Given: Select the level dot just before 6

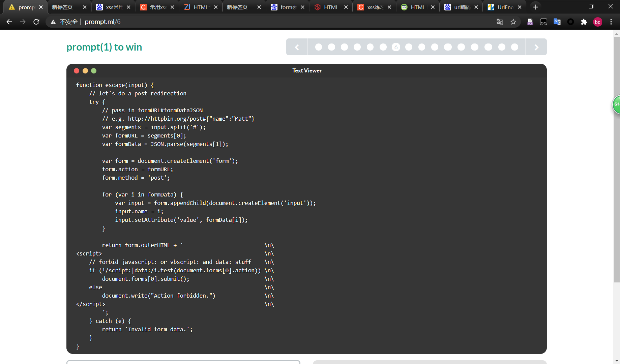Looking at the screenshot, I should click(383, 47).
